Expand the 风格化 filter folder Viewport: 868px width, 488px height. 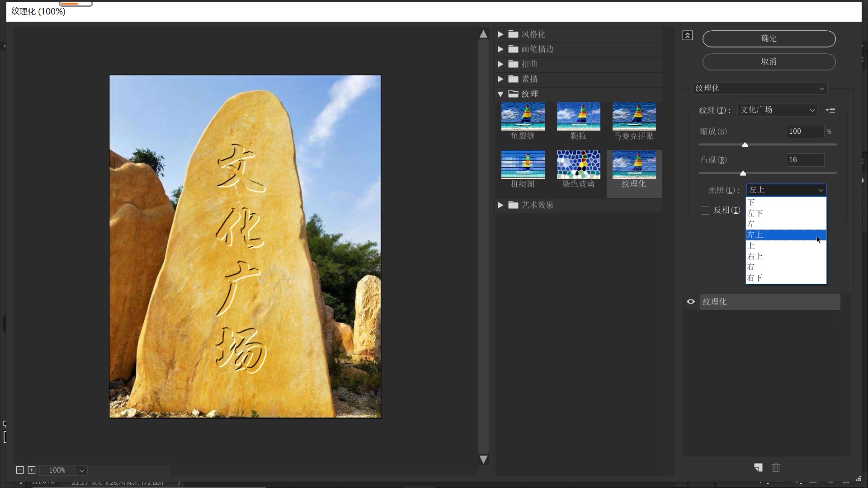point(500,34)
